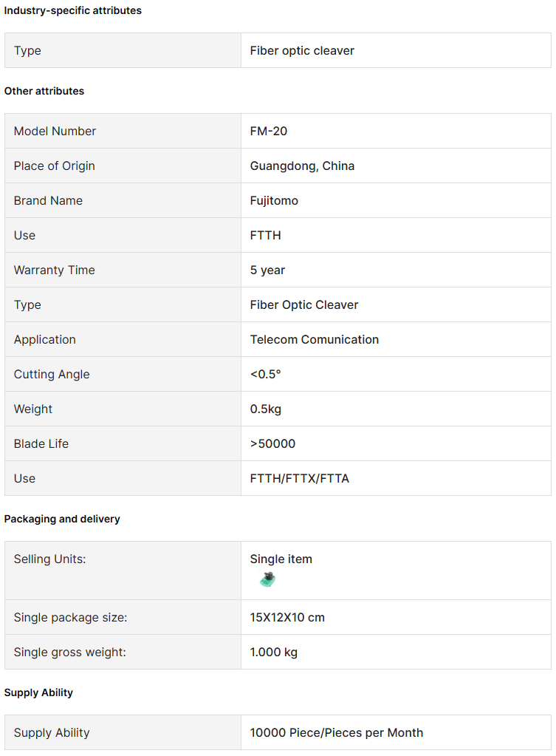Click the Cutting Angle row label
Image resolution: width=556 pixels, height=756 pixels.
(x=52, y=374)
